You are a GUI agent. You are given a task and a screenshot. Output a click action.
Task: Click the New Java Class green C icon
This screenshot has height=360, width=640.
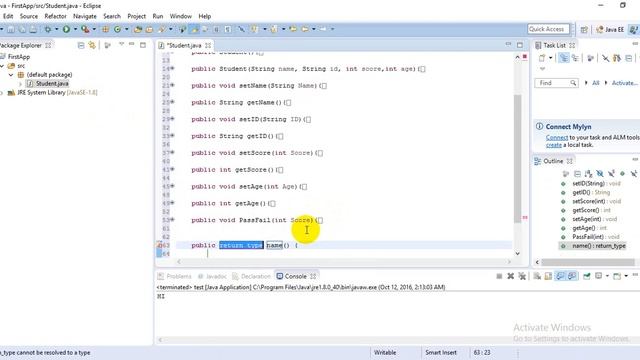pyautogui.click(x=118, y=29)
